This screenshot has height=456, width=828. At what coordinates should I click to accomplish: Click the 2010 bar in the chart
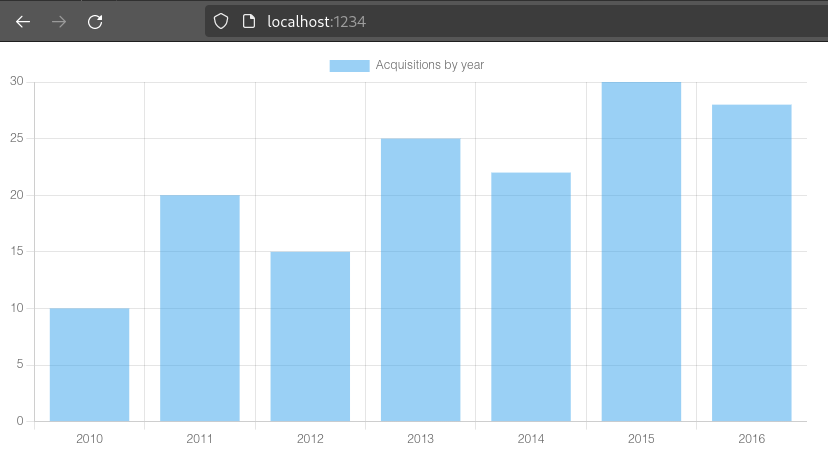pos(89,365)
